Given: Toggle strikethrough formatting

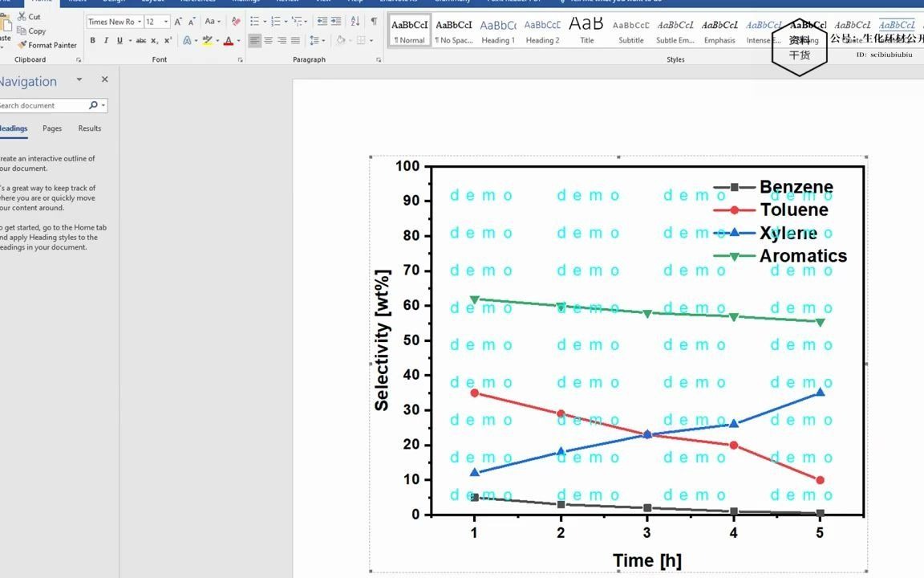Looking at the screenshot, I should click(141, 41).
